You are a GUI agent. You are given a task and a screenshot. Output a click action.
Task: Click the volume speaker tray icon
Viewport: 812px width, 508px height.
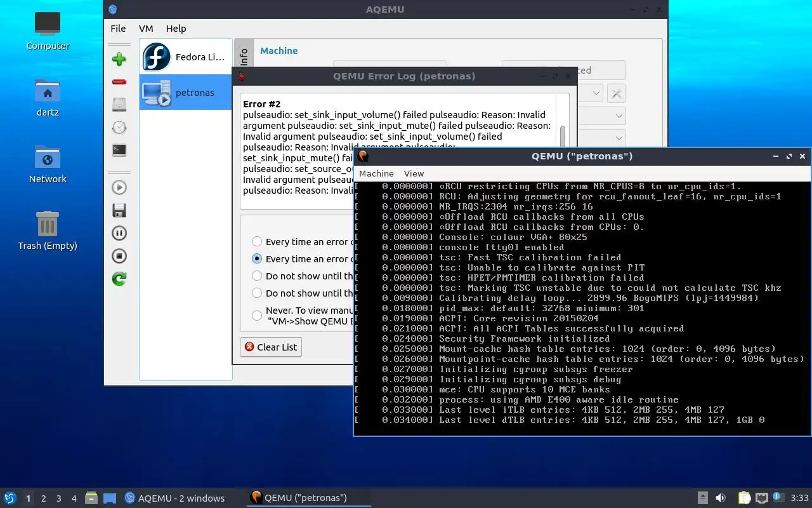(721, 498)
